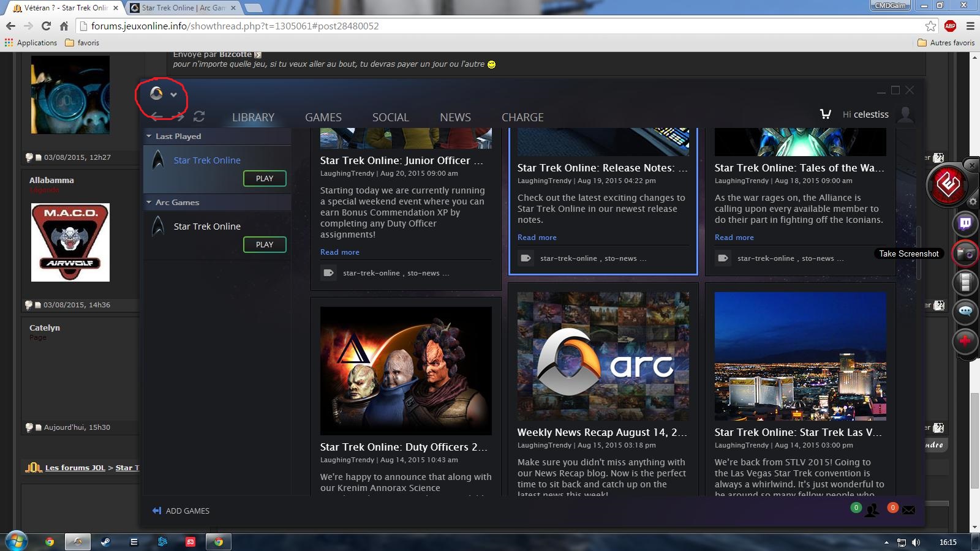Click the quote icon beside 03/08/2015 12h27 post

[938, 158]
